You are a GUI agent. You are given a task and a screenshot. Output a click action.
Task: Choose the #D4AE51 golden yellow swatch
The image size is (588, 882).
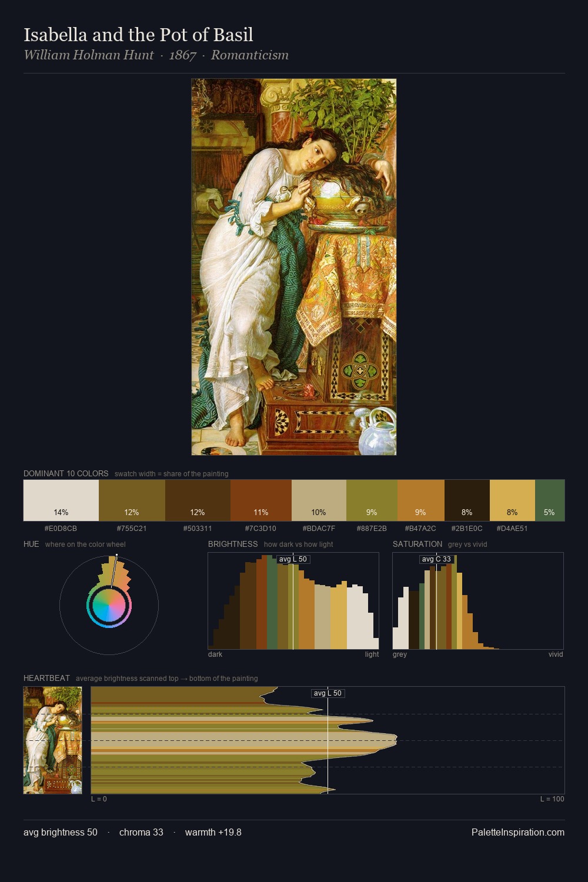pyautogui.click(x=512, y=500)
